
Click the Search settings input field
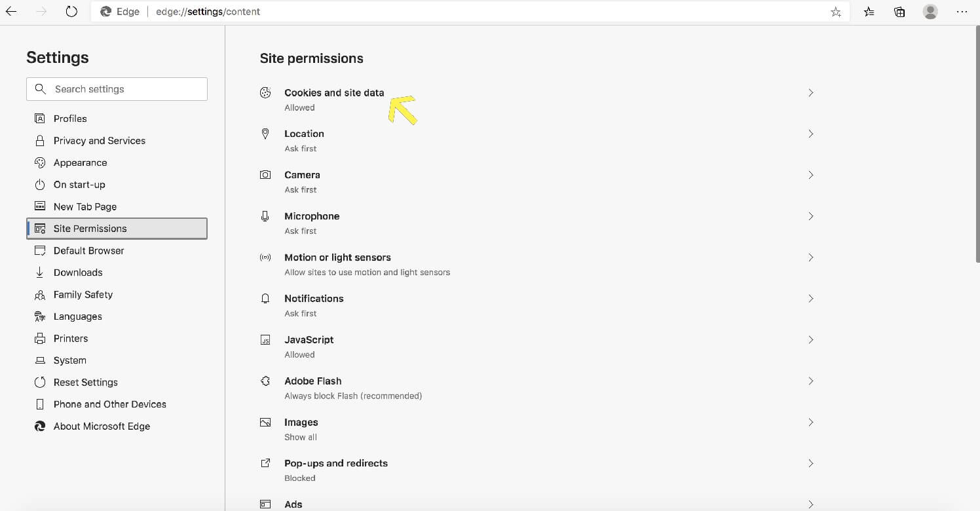pos(124,89)
